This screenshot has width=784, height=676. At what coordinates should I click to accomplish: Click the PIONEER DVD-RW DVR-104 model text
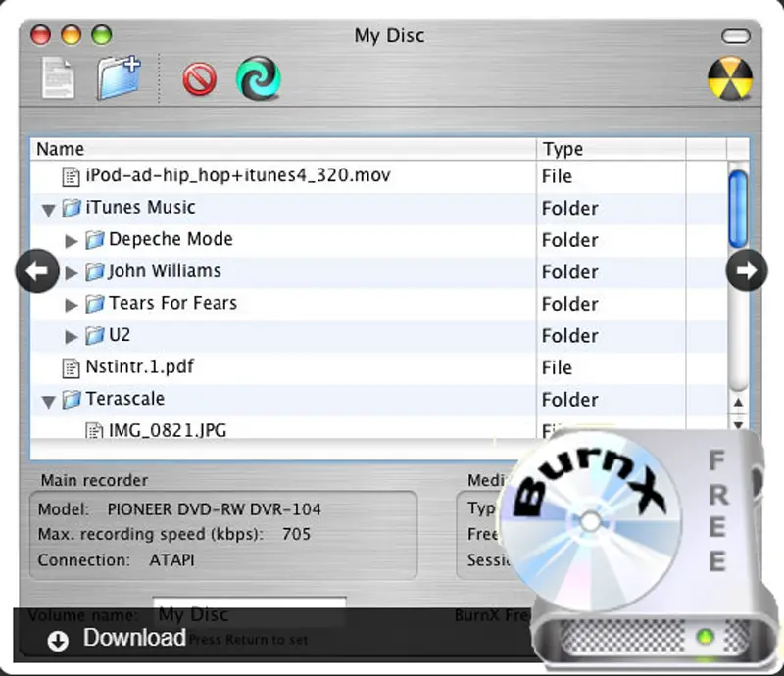214,509
